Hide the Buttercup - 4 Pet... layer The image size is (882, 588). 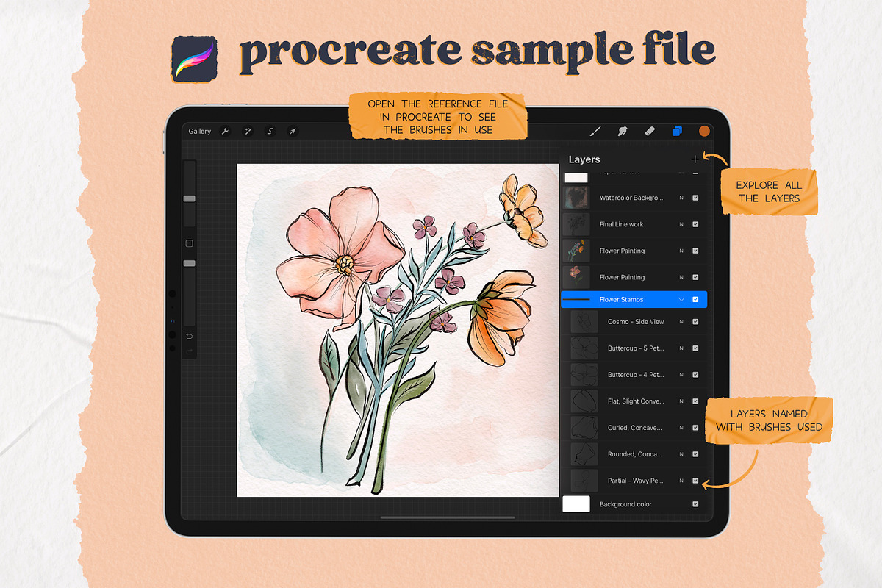click(x=695, y=375)
